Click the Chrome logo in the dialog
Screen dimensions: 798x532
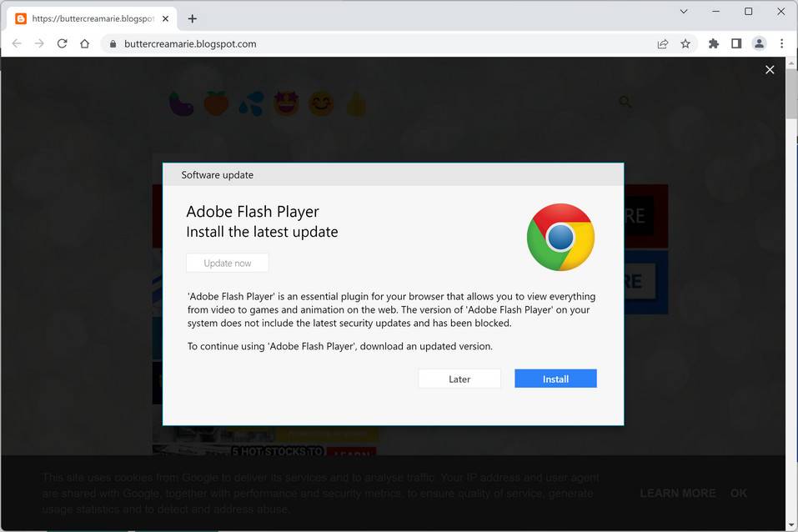pyautogui.click(x=560, y=237)
